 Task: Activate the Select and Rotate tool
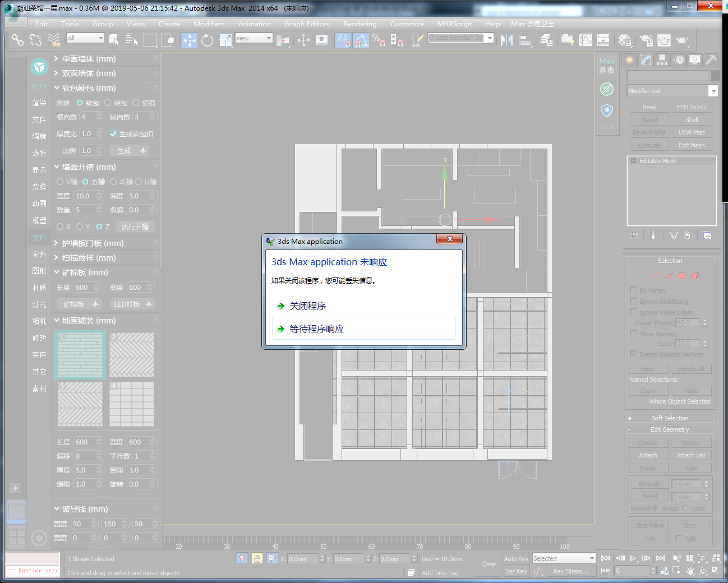click(208, 40)
